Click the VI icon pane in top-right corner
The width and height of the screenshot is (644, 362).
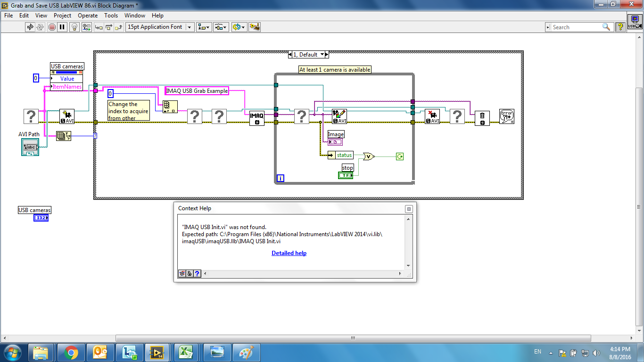click(635, 22)
